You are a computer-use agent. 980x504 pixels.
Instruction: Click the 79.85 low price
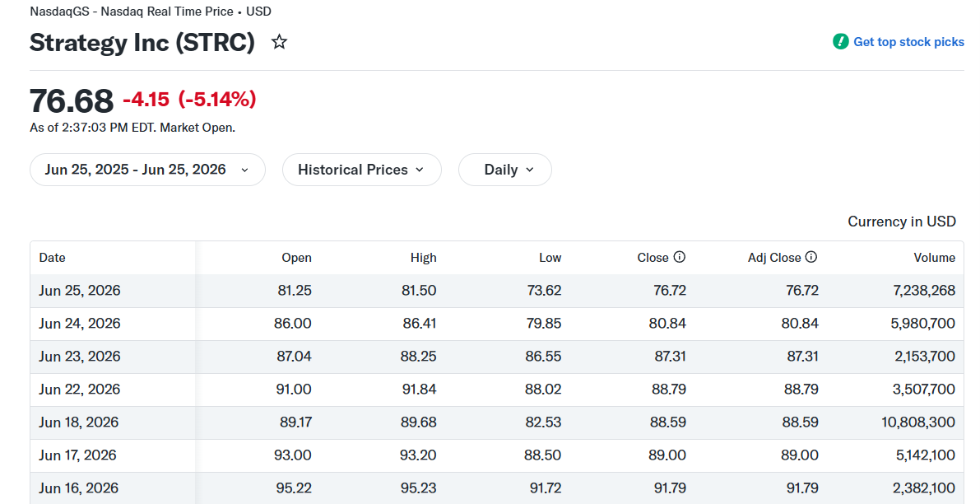tap(543, 324)
